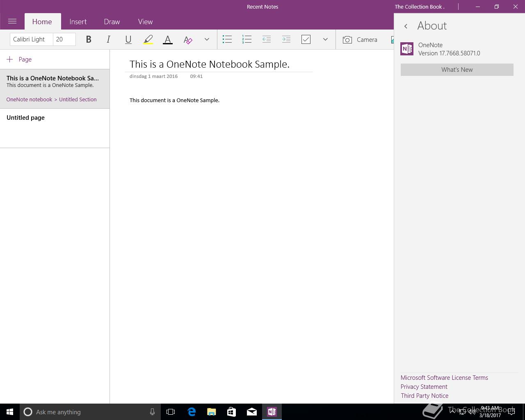
Task: Open the hamburger navigation menu
Action: (12, 21)
